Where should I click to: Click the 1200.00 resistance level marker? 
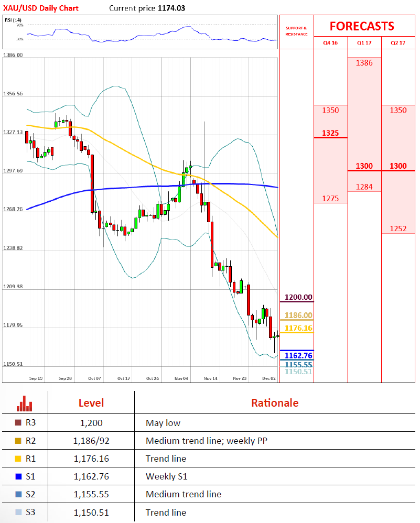[x=298, y=297]
